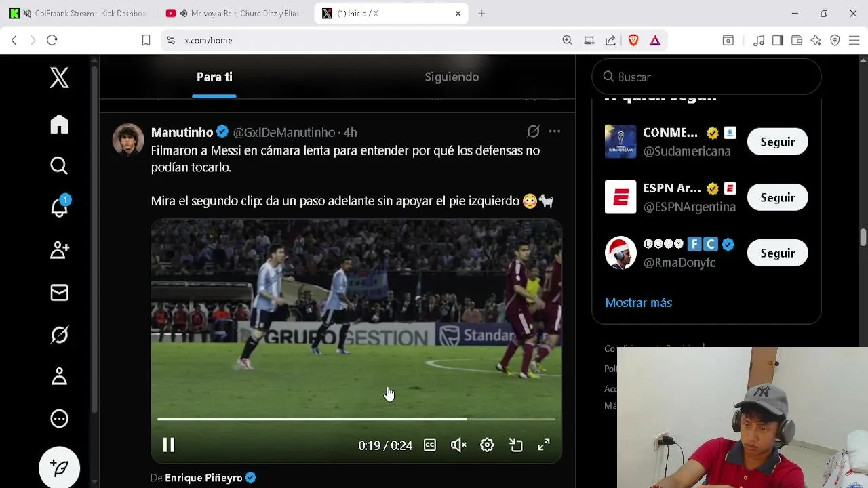Click the Buscar search field

coord(707,77)
